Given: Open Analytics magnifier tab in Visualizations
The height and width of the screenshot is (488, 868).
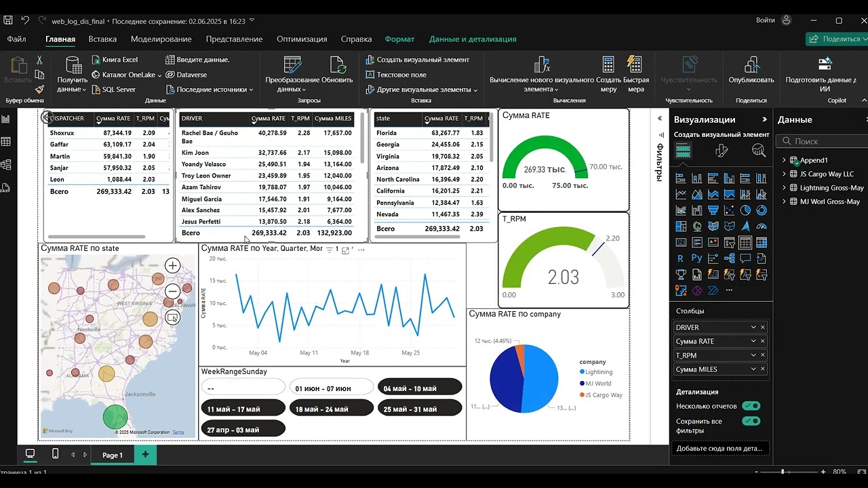Looking at the screenshot, I should coord(759,151).
